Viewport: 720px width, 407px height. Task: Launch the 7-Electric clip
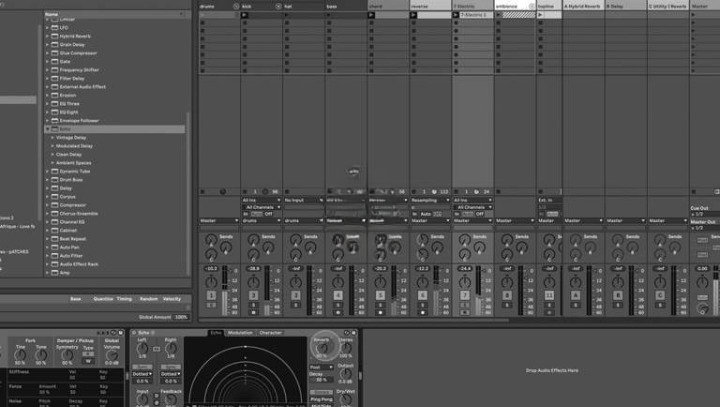point(456,15)
